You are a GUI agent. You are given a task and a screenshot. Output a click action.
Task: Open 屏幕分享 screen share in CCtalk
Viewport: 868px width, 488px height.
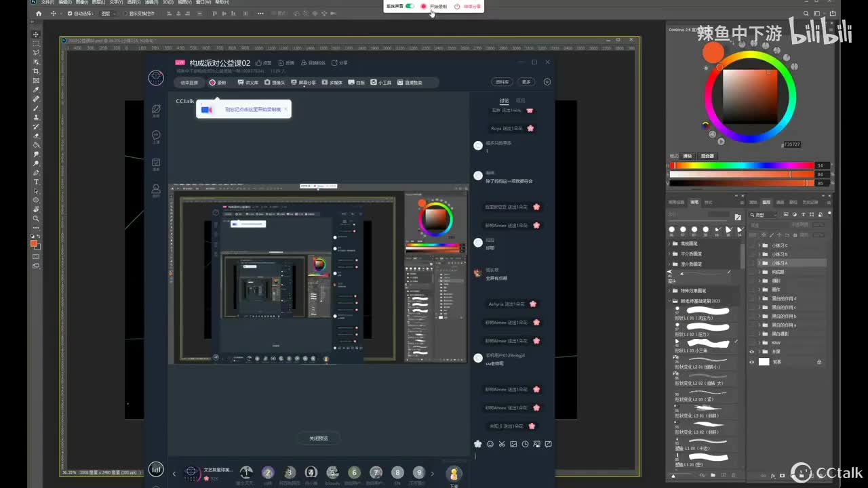(x=303, y=83)
